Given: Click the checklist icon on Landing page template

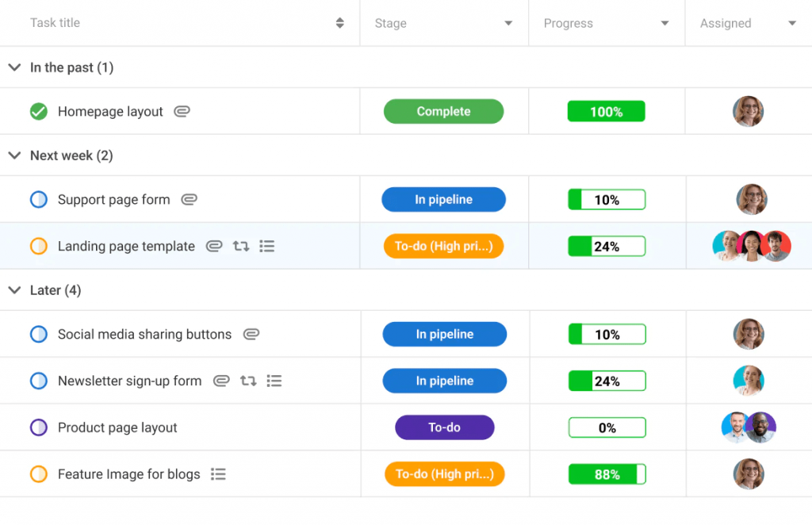Looking at the screenshot, I should pos(267,246).
